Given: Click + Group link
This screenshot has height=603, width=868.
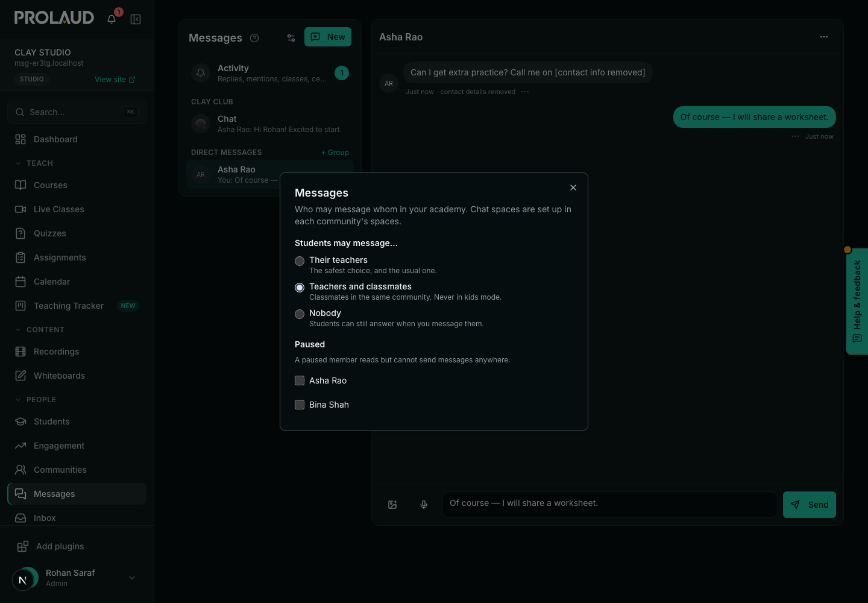Looking at the screenshot, I should click(x=335, y=153).
